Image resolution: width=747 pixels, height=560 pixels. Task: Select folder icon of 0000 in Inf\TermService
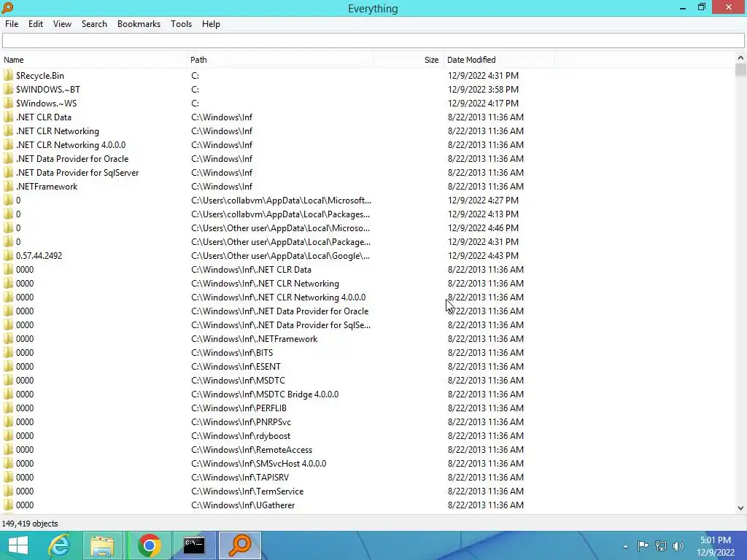pos(8,491)
